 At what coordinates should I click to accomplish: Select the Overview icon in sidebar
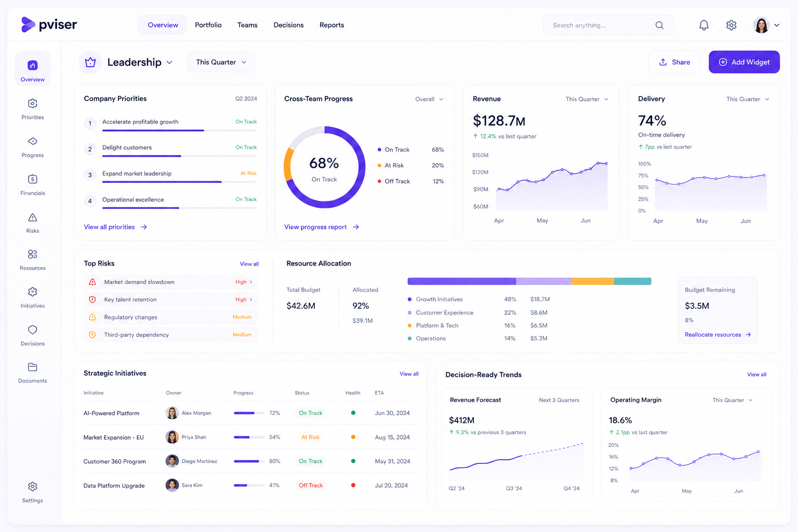click(32, 65)
